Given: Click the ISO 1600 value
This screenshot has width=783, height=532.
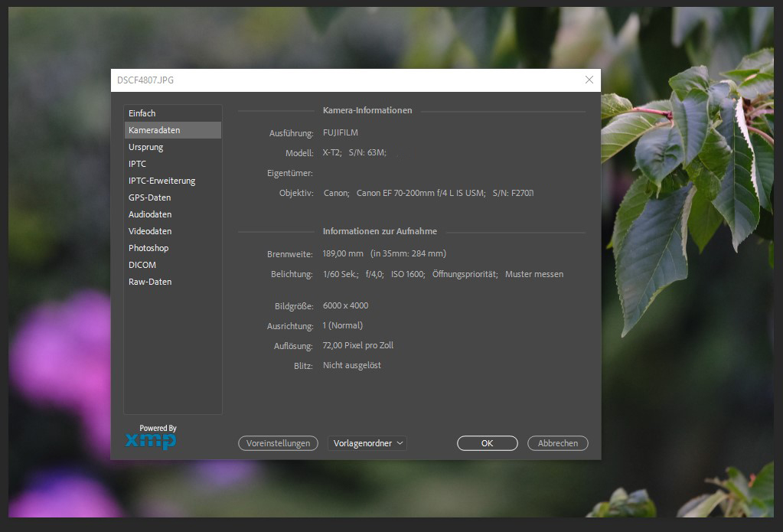Looking at the screenshot, I should point(407,274).
